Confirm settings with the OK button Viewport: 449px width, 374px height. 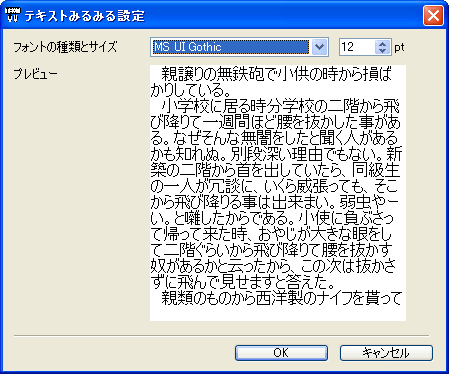click(281, 353)
